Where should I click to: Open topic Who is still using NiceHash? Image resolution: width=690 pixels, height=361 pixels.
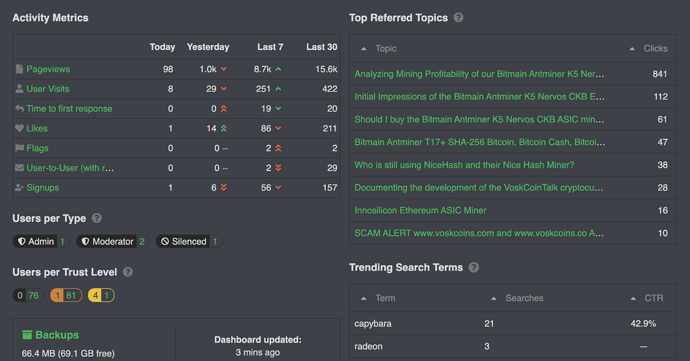[464, 165]
